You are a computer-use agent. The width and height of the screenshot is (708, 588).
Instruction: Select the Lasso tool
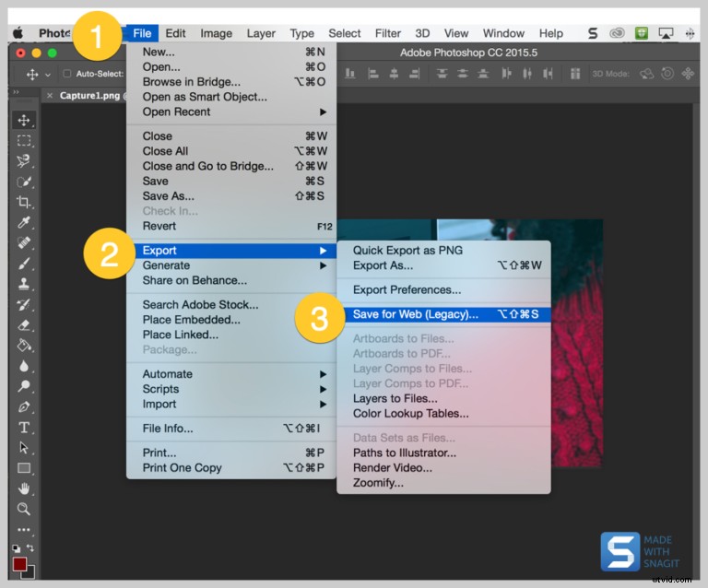click(x=24, y=161)
